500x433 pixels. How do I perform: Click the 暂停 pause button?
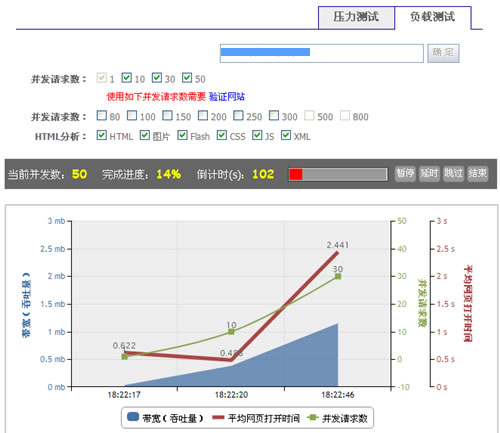point(405,174)
